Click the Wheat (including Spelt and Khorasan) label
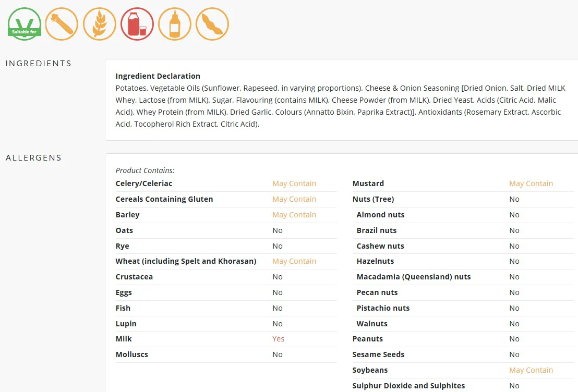578x392 pixels. tap(186, 261)
